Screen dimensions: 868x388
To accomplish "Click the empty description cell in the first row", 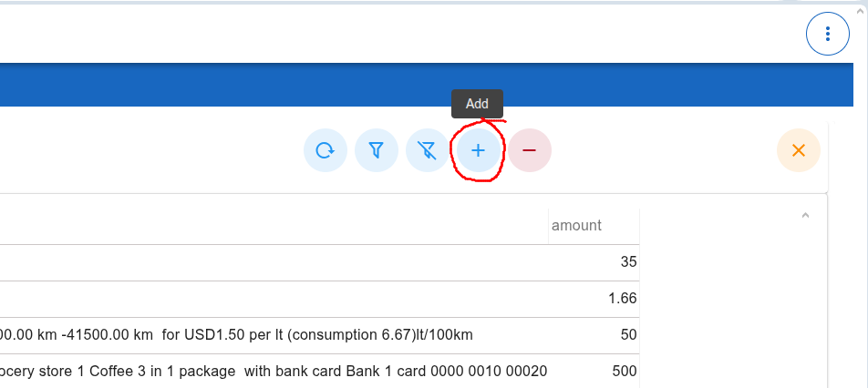I will [274, 262].
